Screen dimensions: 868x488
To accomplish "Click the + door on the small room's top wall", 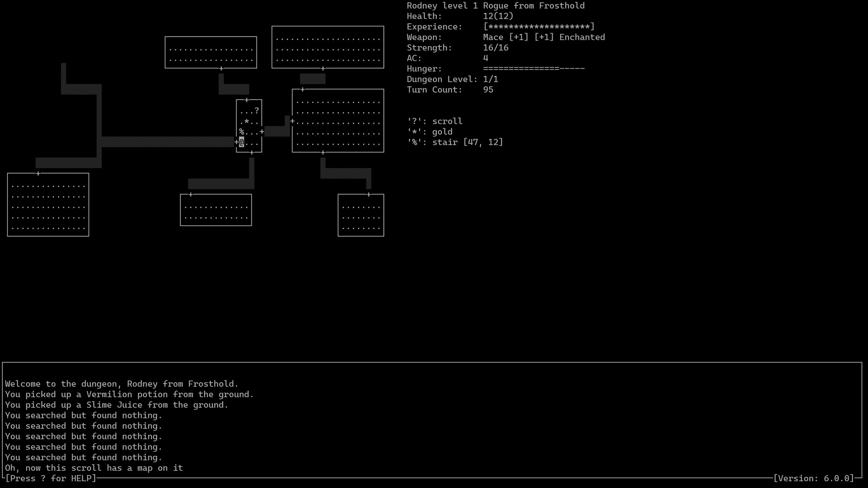I will (246, 100).
